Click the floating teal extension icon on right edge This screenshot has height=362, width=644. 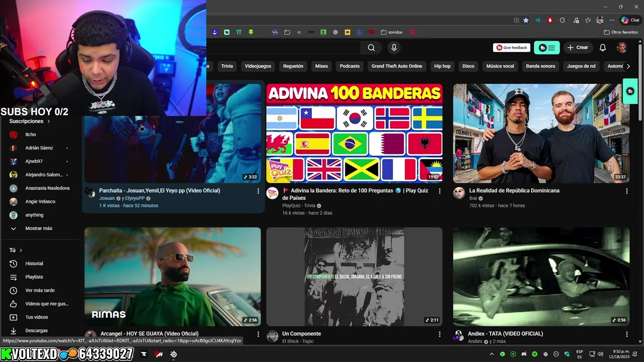point(630,92)
